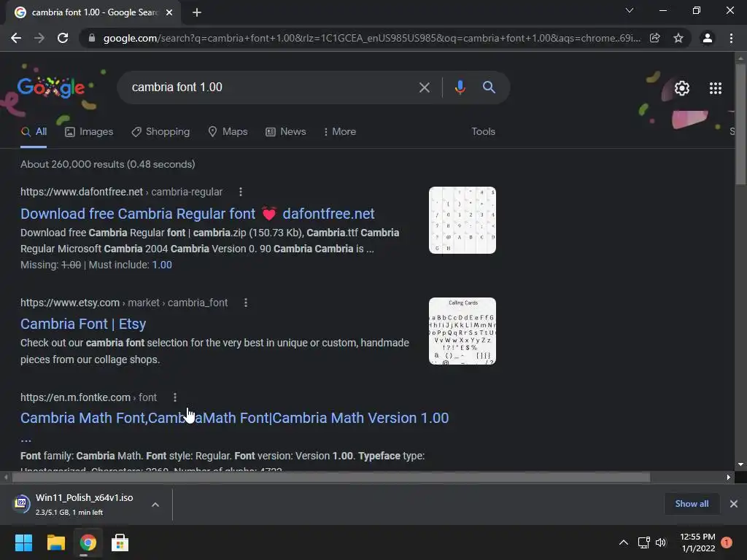Open the More search filters dropdown
747x560 pixels.
pos(340,131)
